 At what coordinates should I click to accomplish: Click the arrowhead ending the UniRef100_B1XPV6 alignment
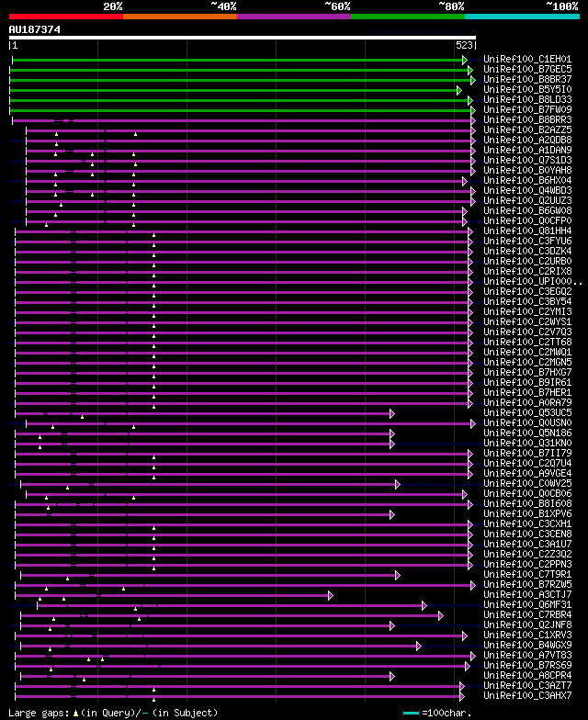click(391, 514)
